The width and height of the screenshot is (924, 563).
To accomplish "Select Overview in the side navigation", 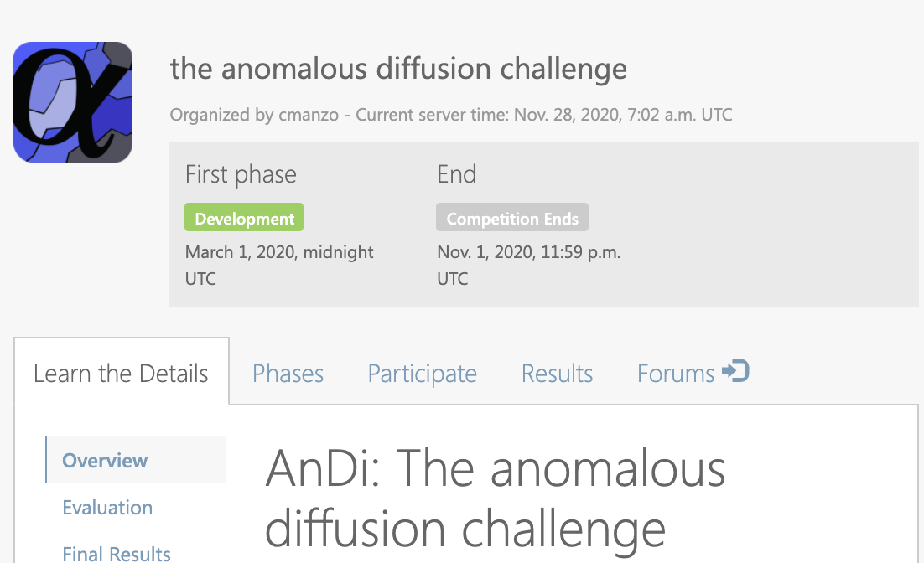I will pos(105,460).
